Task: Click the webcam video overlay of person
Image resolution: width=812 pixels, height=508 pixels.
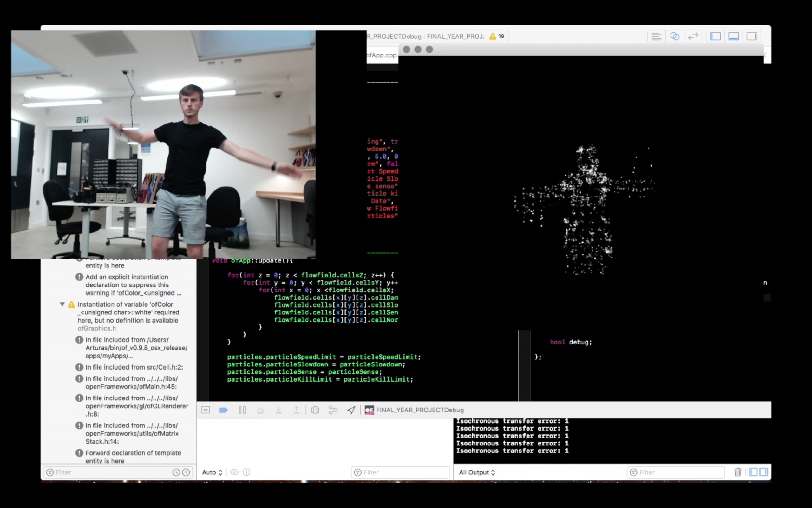Action: [163, 145]
